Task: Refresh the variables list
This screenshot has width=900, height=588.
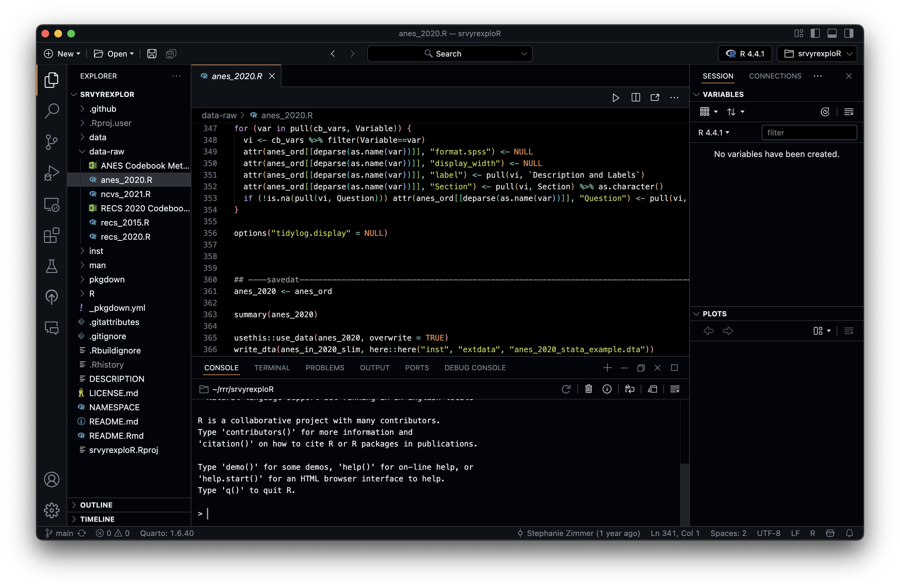Action: click(x=825, y=112)
